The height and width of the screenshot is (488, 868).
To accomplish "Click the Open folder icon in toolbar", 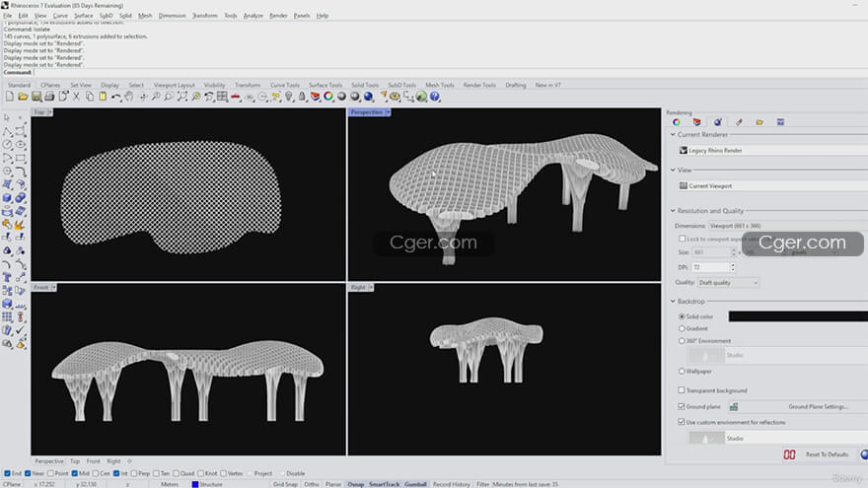I will click(24, 97).
